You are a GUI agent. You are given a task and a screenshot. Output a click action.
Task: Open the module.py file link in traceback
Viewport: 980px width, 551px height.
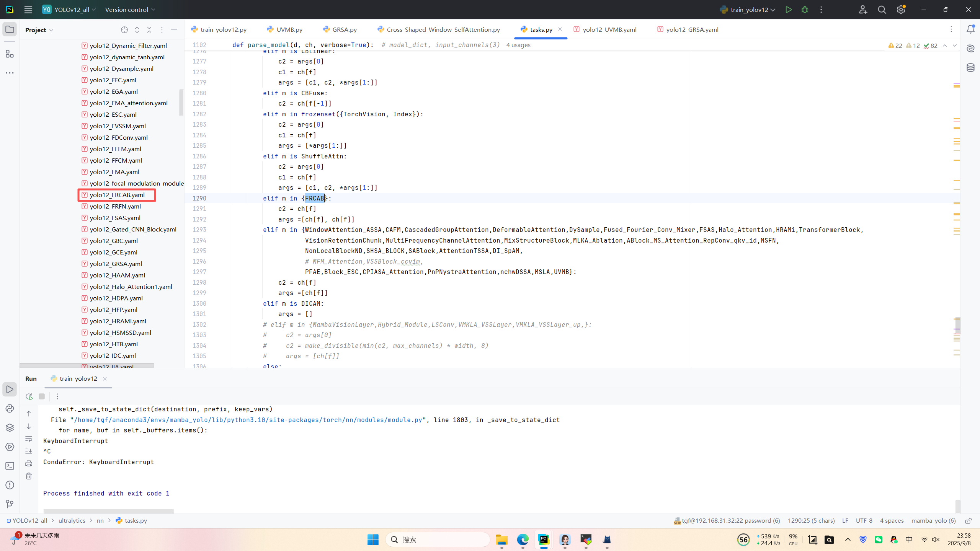click(248, 420)
